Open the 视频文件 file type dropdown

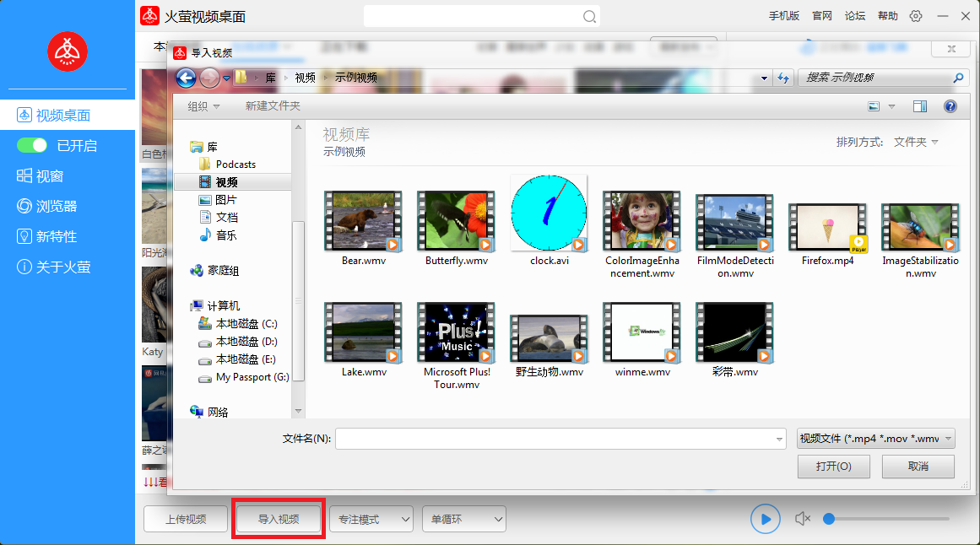[x=875, y=439]
